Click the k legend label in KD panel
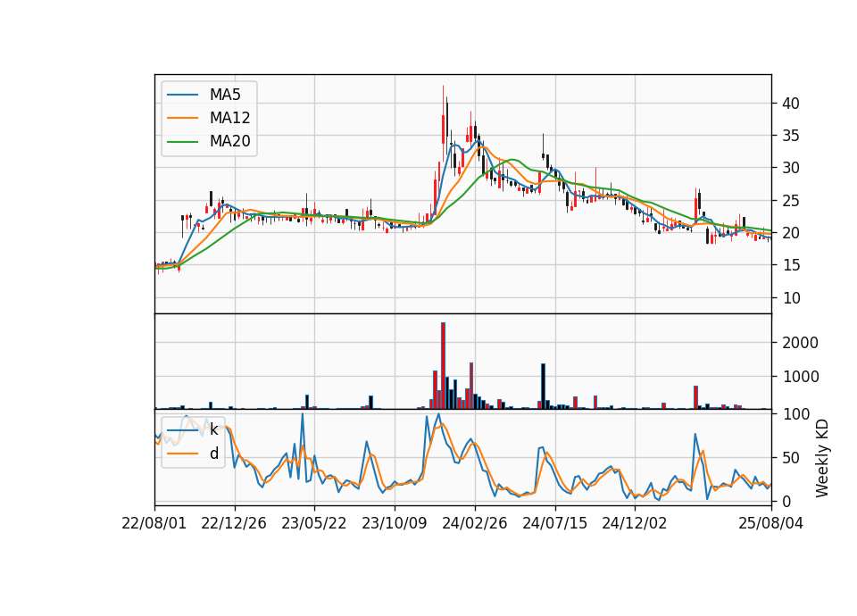The height and width of the screenshot is (616, 857). pos(213,429)
